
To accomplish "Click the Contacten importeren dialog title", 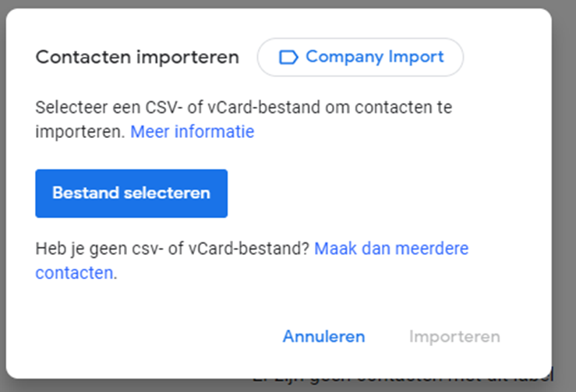I will [137, 58].
